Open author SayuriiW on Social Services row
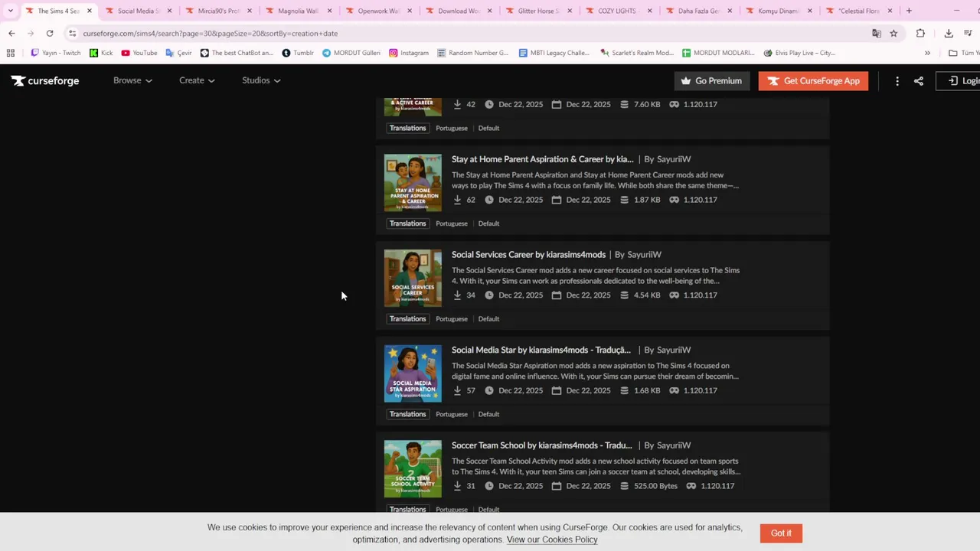This screenshot has height=551, width=980. 644,255
